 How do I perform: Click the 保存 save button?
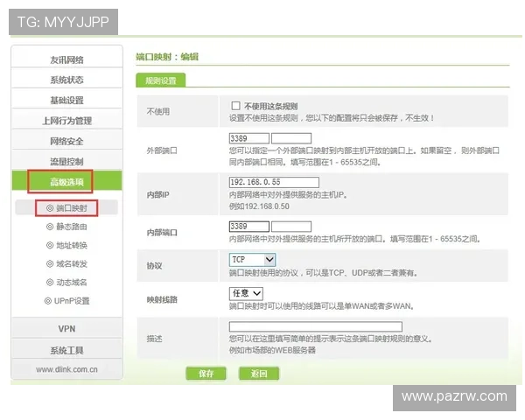click(206, 374)
